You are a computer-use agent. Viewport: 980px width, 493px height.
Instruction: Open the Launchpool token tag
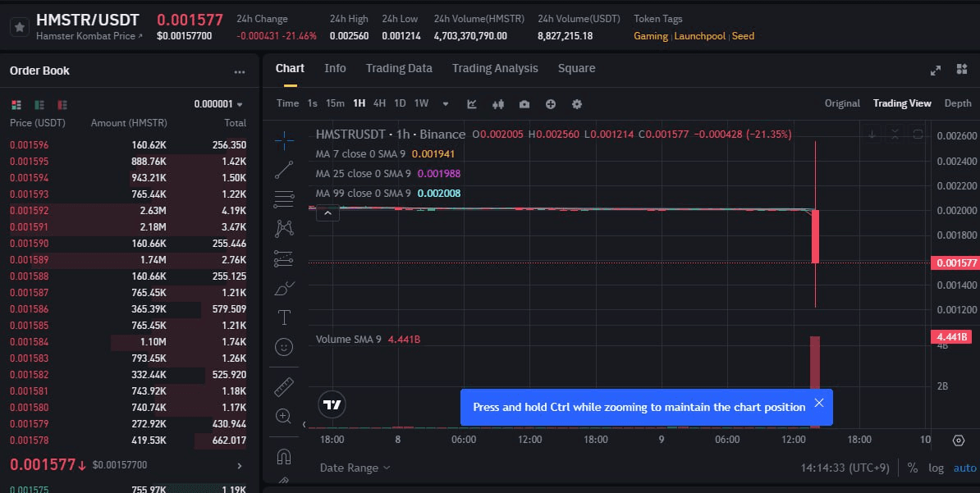700,36
